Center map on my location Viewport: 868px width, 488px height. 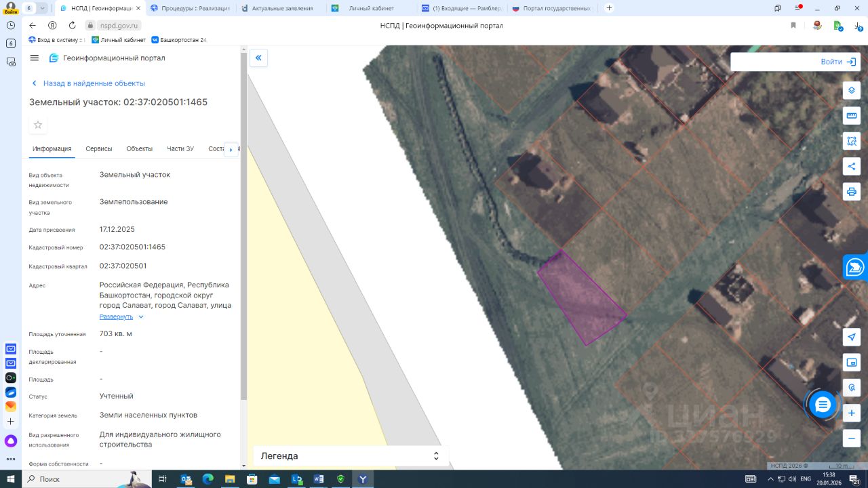click(x=852, y=337)
